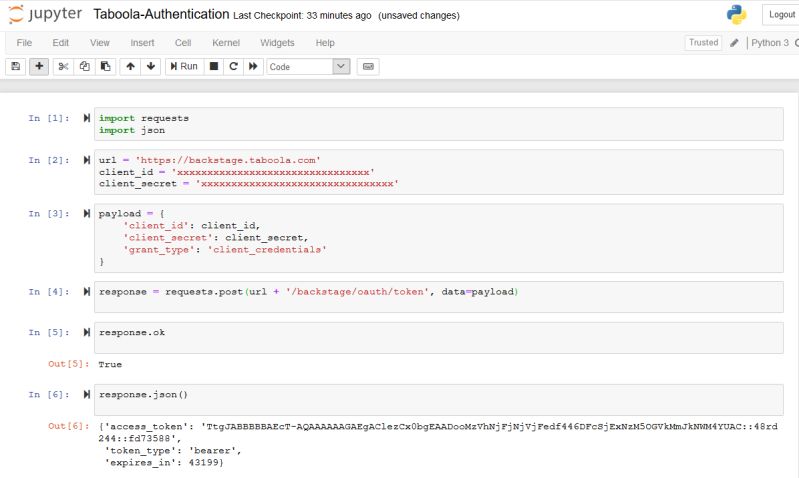Image resolution: width=799 pixels, height=478 pixels.
Task: Interrupt the kernel with stop icon
Action: click(214, 66)
